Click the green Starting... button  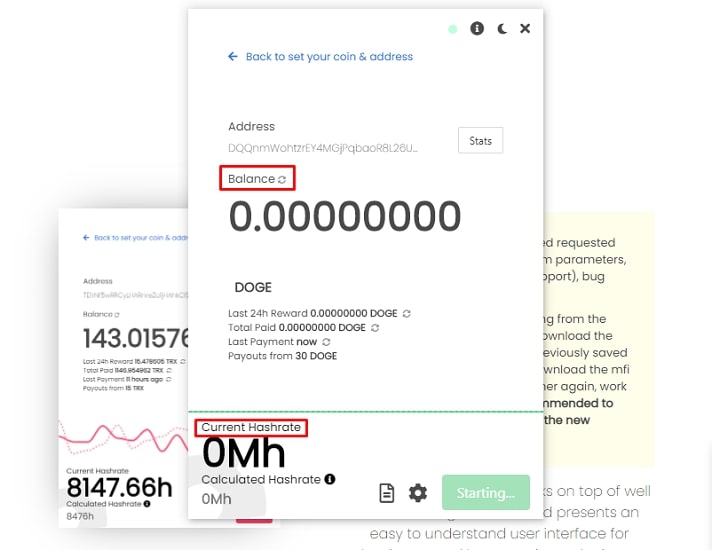click(486, 492)
